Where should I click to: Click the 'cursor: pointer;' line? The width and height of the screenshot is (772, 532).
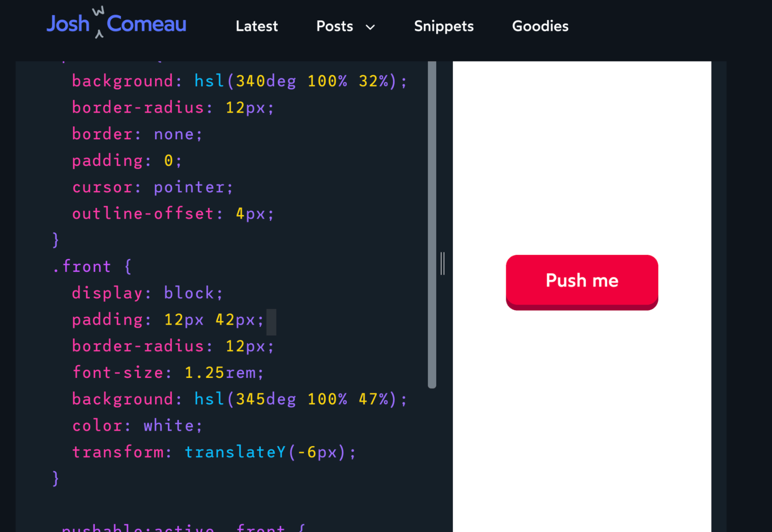tap(152, 187)
